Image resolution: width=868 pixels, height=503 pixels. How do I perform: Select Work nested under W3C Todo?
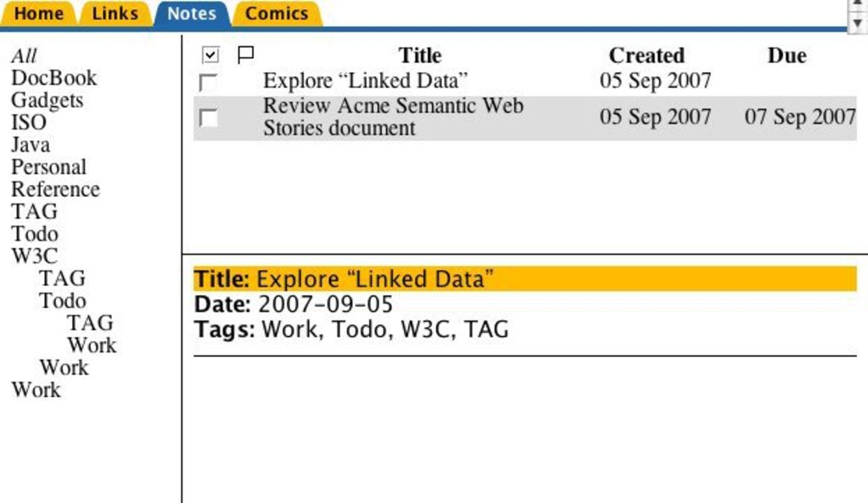pyautogui.click(x=92, y=345)
